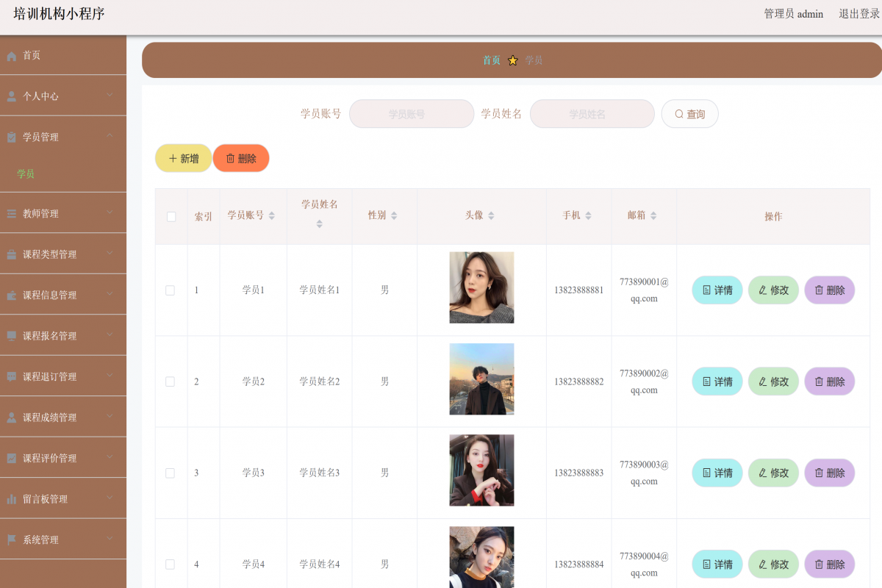Click the star icon in the breadcrumb
This screenshot has width=882, height=588.
(513, 61)
